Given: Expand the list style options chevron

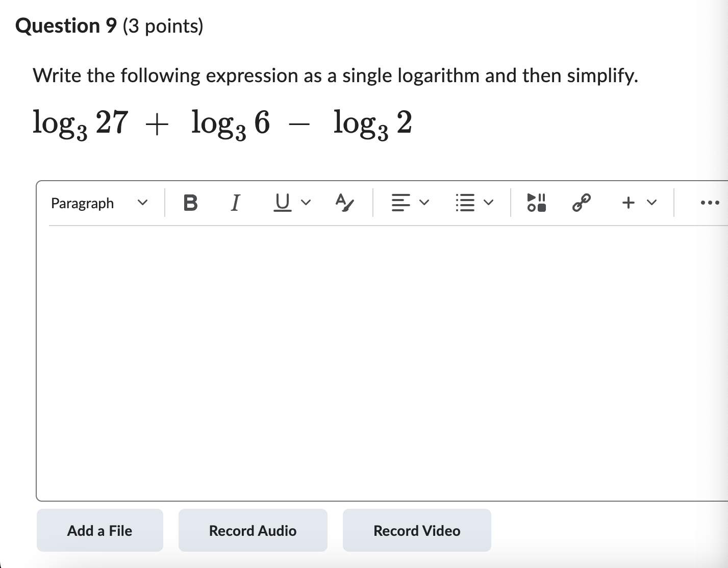Looking at the screenshot, I should pyautogui.click(x=488, y=203).
